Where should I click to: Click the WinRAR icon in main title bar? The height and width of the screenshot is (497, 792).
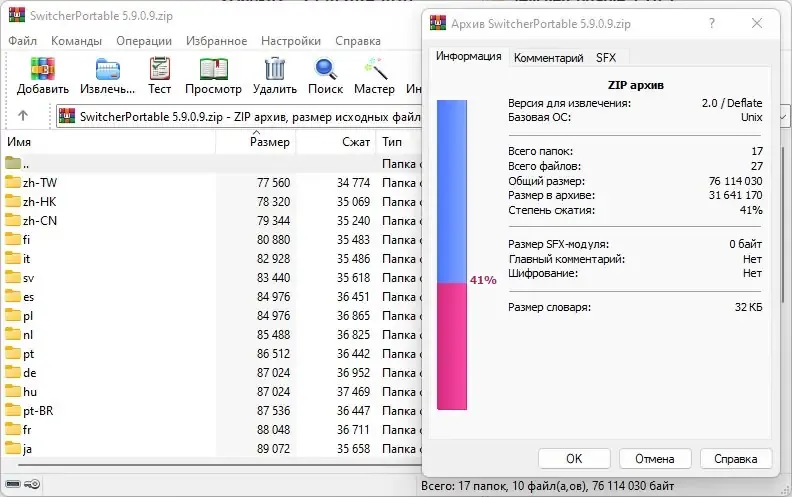tap(16, 15)
